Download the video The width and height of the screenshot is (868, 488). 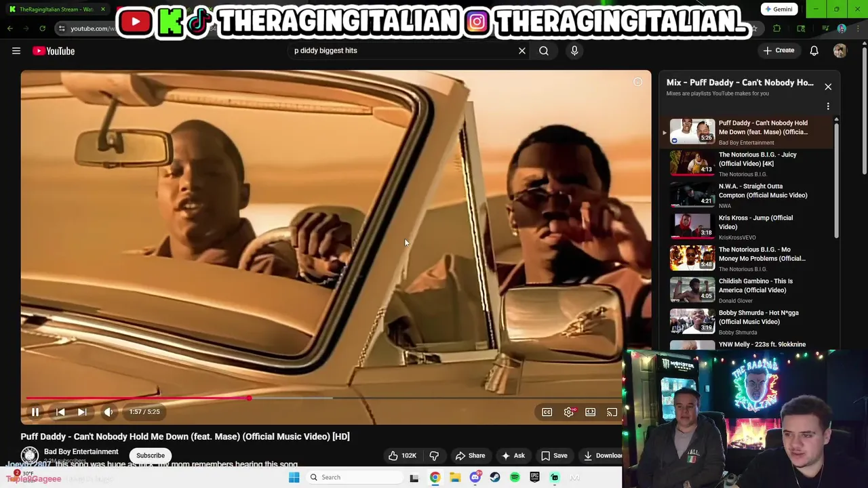point(602,456)
